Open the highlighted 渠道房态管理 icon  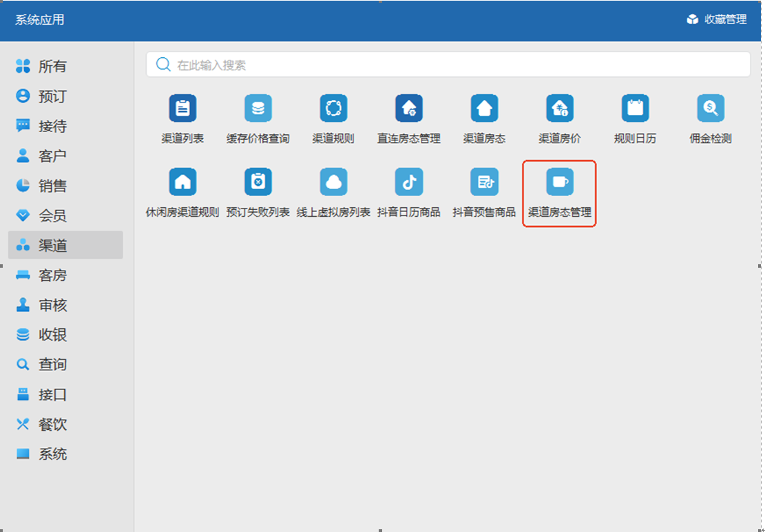pyautogui.click(x=560, y=182)
